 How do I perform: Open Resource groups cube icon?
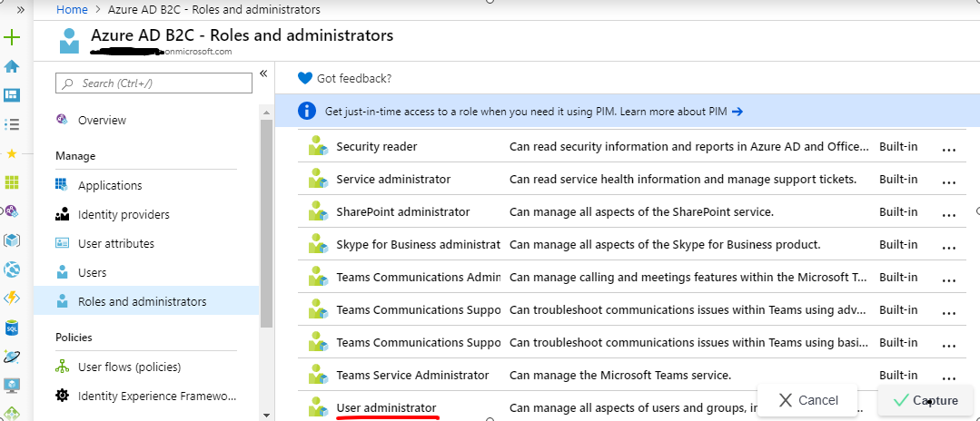point(12,240)
